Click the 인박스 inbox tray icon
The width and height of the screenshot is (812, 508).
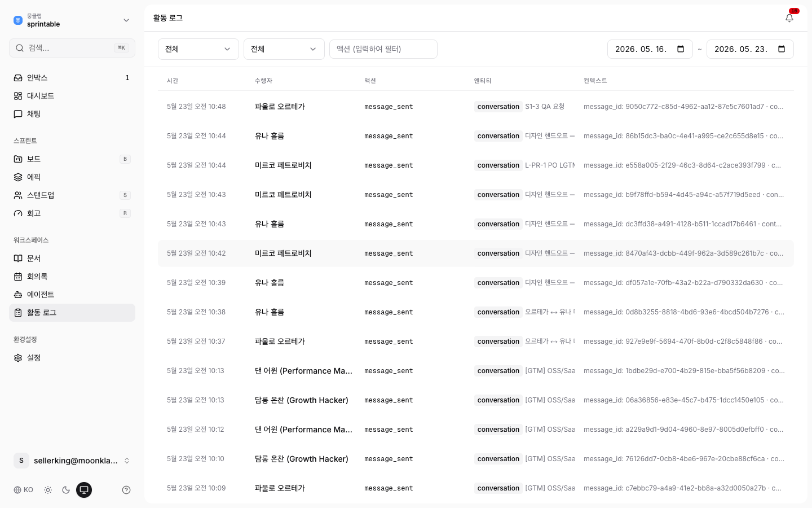(18, 78)
